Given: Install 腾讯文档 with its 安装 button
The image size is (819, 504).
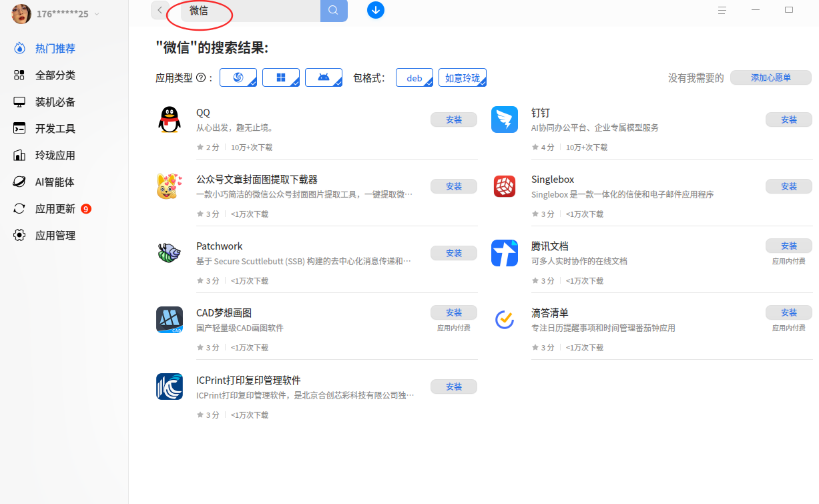Looking at the screenshot, I should tap(789, 246).
